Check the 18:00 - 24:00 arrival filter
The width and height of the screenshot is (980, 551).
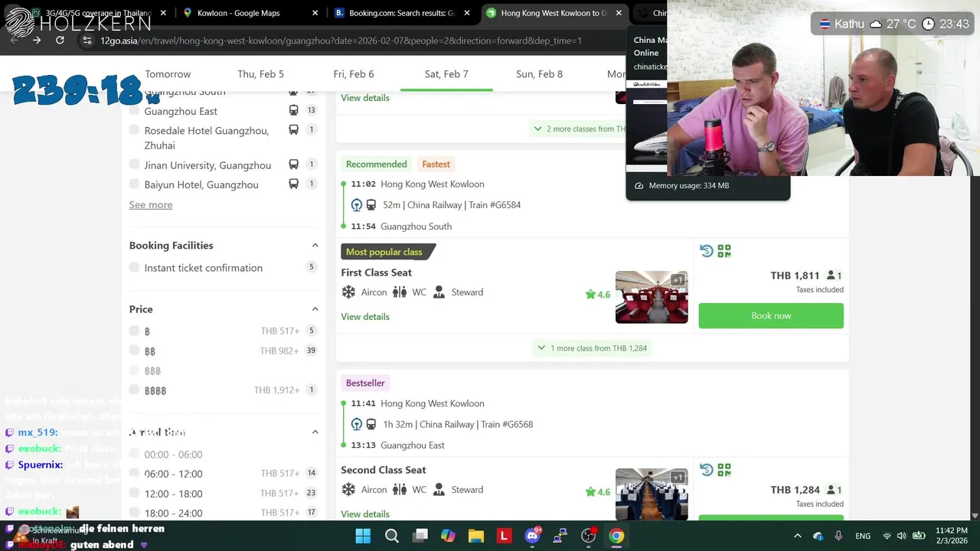(x=135, y=513)
